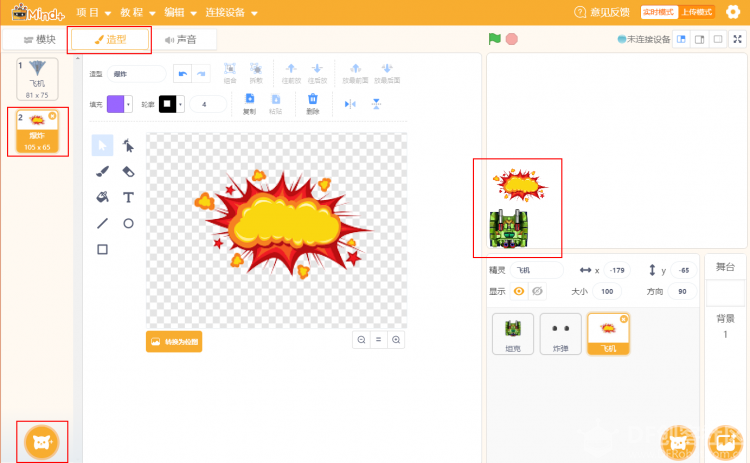Image resolution: width=750 pixels, height=463 pixels.
Task: Edit the y position field
Action: coord(684,270)
